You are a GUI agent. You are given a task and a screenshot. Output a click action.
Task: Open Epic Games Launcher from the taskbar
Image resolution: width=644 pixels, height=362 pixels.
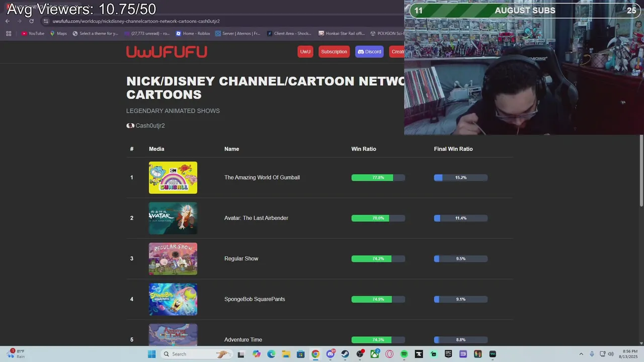pyautogui.click(x=448, y=354)
